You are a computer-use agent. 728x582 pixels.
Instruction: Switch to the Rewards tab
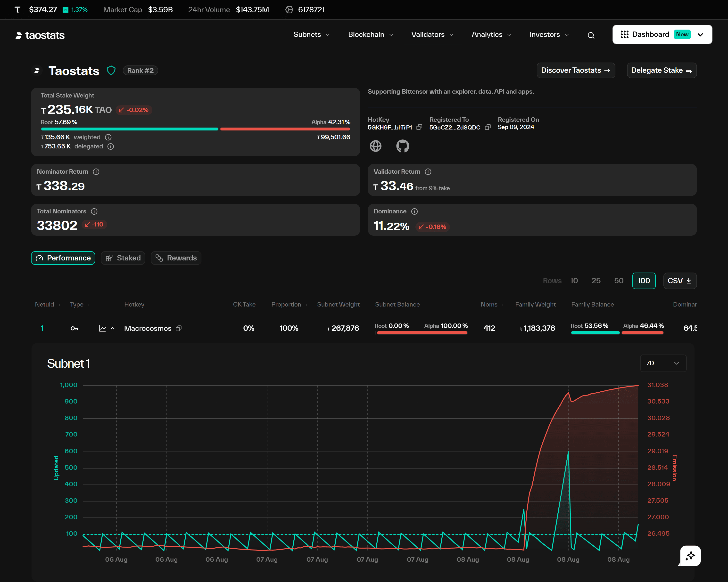176,258
